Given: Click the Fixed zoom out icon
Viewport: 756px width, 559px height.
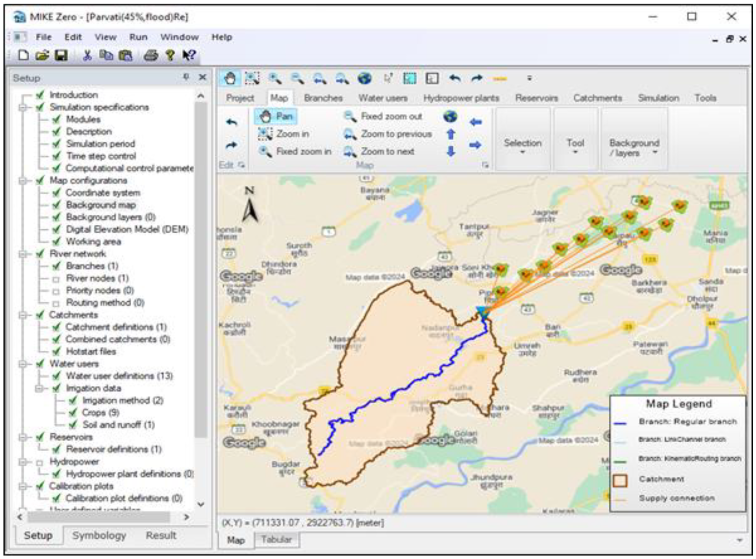Looking at the screenshot, I should (350, 117).
